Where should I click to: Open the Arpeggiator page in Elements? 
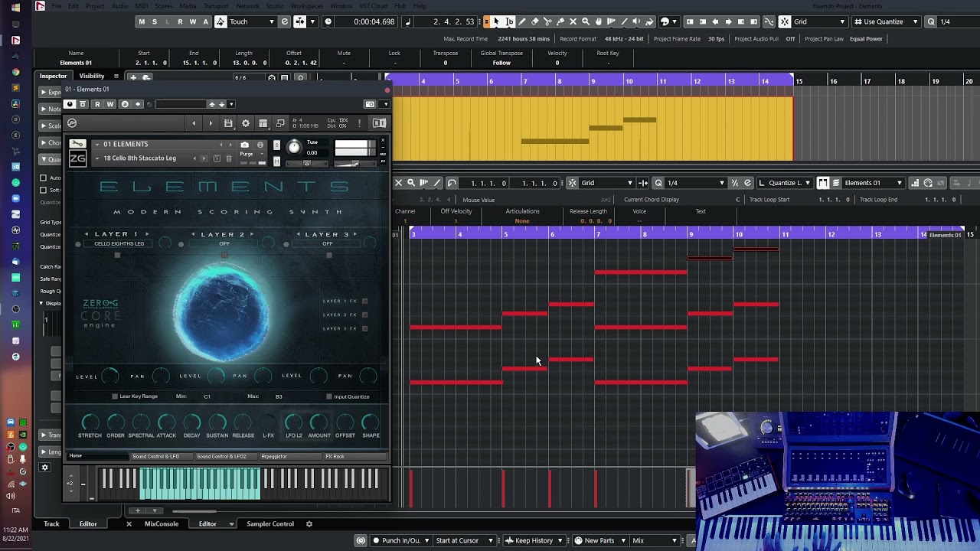[290, 456]
